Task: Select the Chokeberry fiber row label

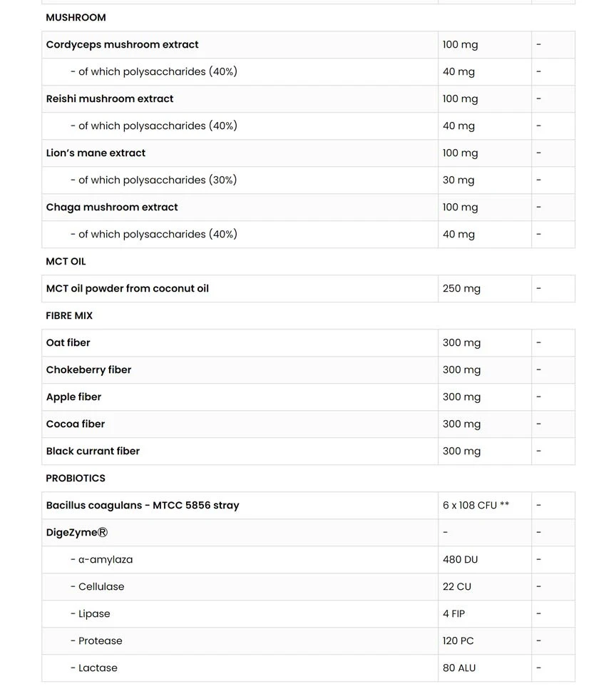Action: coord(88,369)
